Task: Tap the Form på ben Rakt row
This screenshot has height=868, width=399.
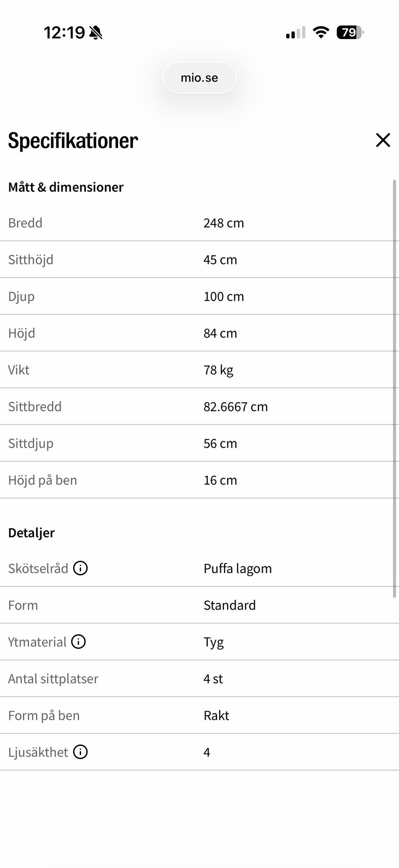Action: 199,715
